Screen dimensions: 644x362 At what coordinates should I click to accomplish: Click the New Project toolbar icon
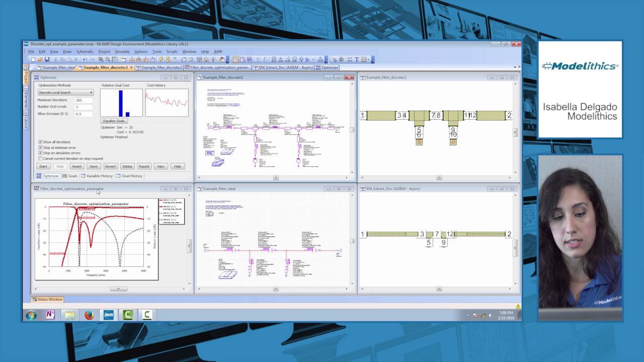click(33, 59)
